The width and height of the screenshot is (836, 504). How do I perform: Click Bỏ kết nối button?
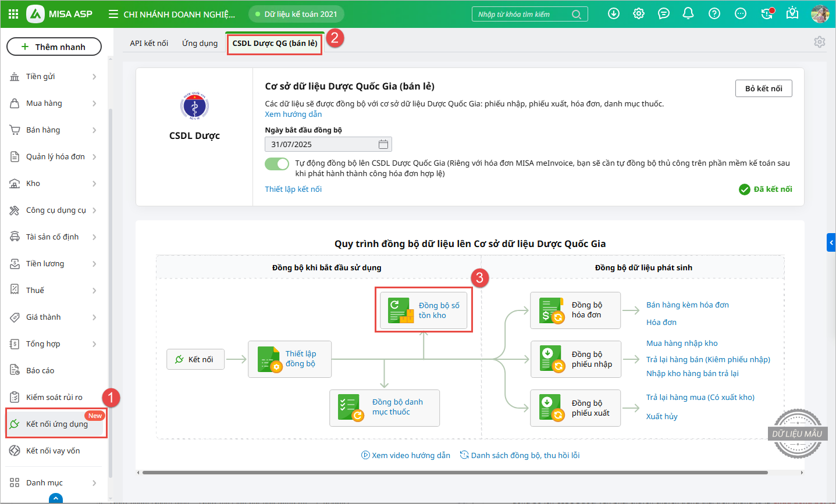pos(764,88)
